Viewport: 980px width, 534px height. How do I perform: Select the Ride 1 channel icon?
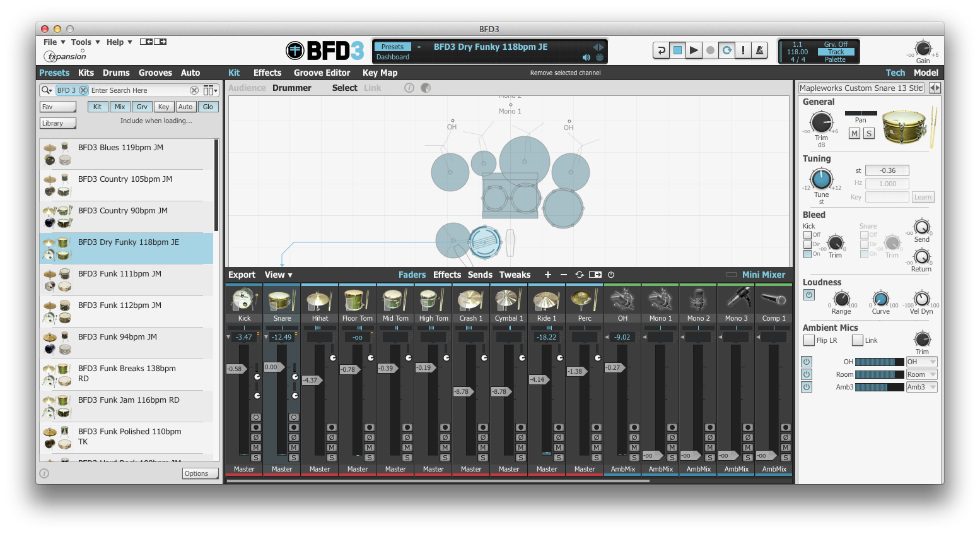click(547, 299)
